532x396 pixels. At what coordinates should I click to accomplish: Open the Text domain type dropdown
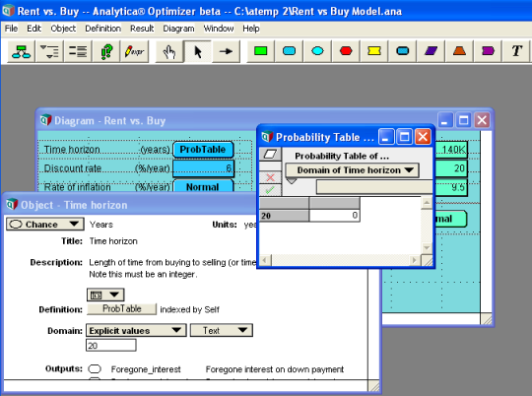[222, 331]
